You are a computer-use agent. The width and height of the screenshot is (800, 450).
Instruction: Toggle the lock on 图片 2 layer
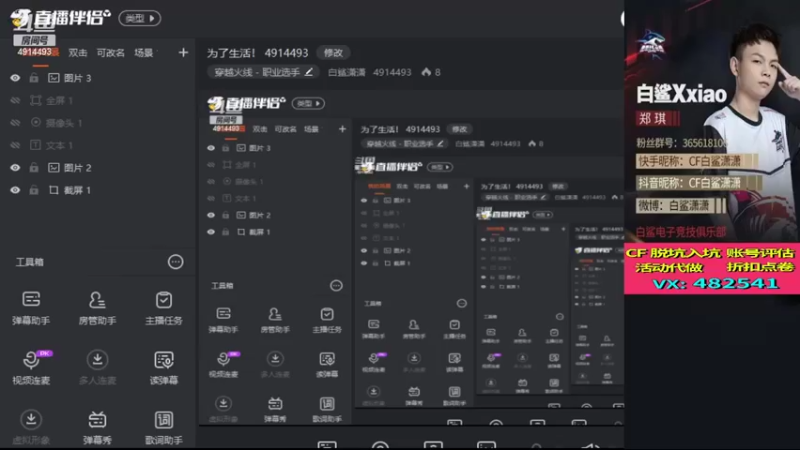pos(34,168)
